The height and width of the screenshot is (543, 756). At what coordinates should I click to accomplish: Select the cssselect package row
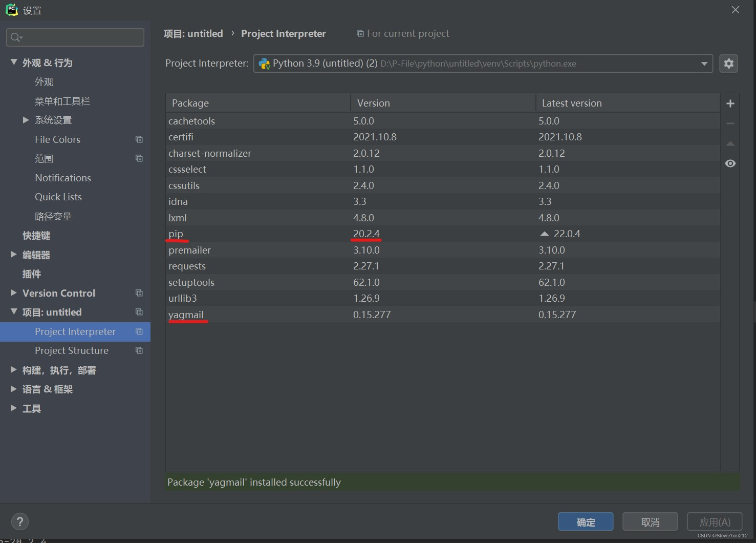tap(443, 169)
